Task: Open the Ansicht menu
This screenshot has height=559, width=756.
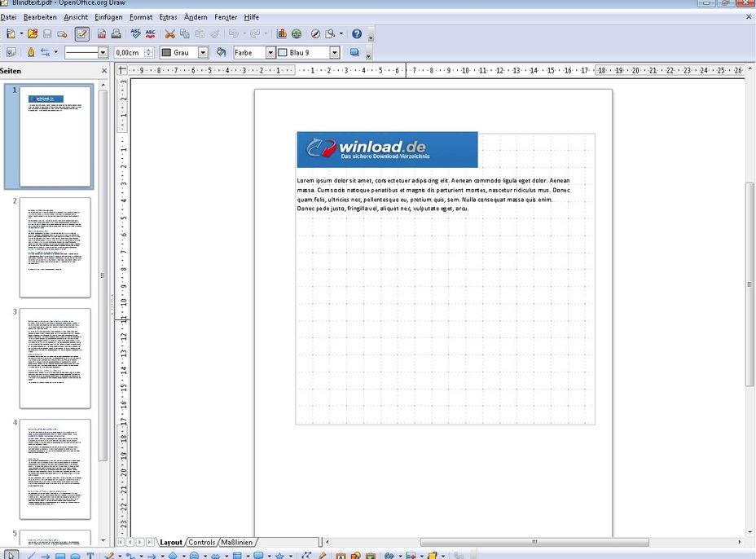Action: [x=76, y=17]
